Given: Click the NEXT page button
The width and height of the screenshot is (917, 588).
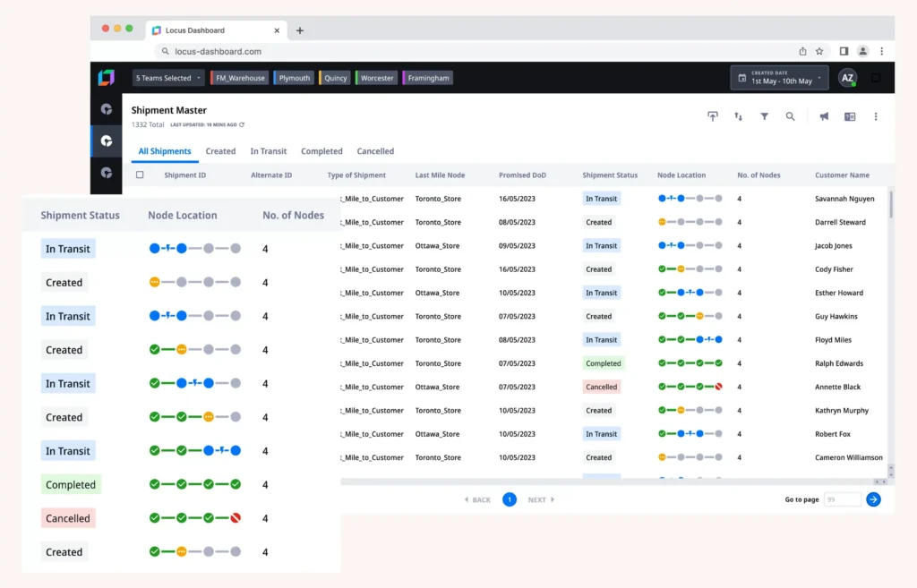Looking at the screenshot, I should 541,499.
